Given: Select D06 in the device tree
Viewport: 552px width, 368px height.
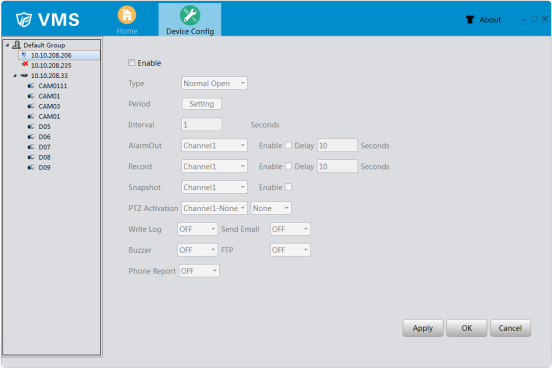Looking at the screenshot, I should 44,137.
